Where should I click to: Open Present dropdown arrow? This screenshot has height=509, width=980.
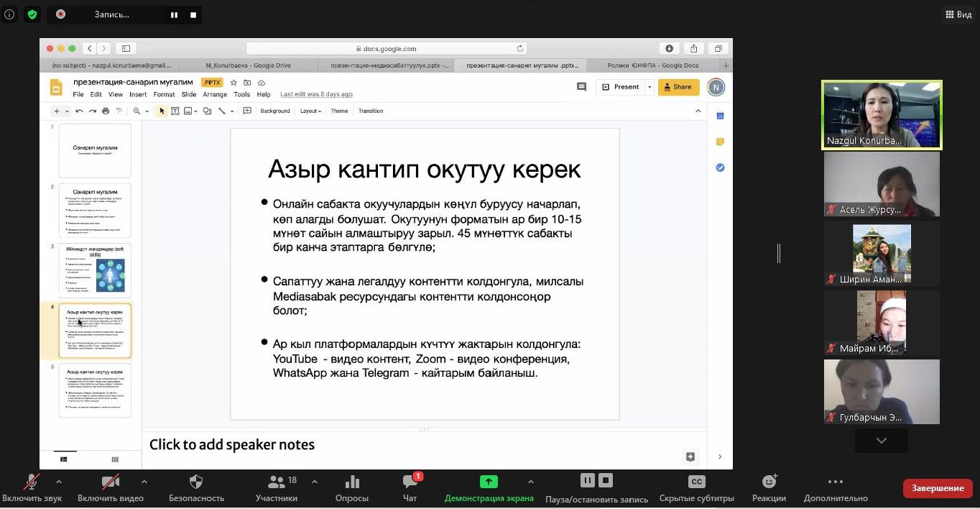[650, 87]
